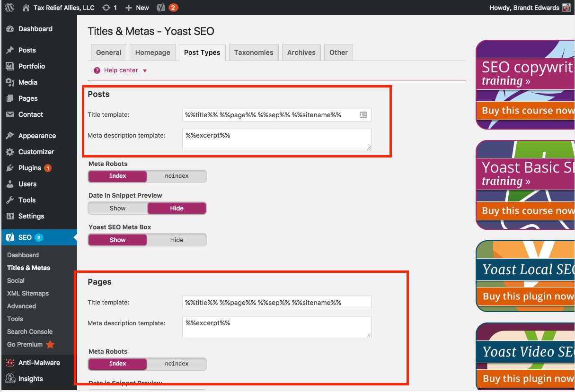This screenshot has height=392, width=575.
Task: Select Hide for Date in Snippet Preview
Action: pyautogui.click(x=177, y=208)
